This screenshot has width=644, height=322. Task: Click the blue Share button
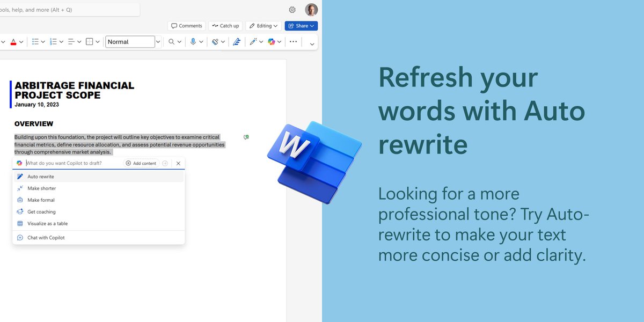tap(301, 26)
